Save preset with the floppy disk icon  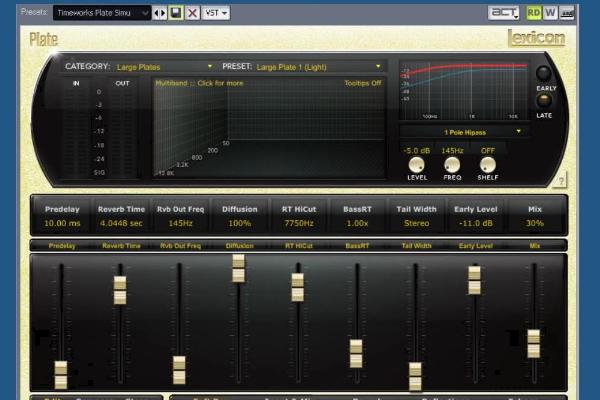tap(176, 13)
